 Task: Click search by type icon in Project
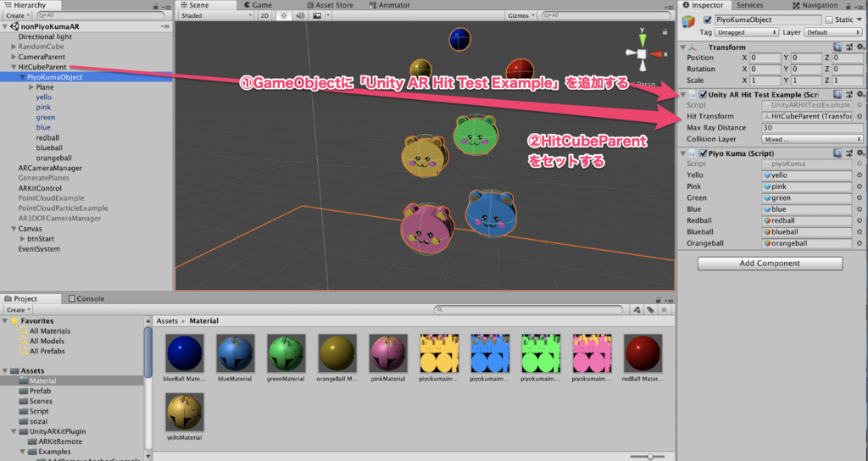click(x=637, y=310)
